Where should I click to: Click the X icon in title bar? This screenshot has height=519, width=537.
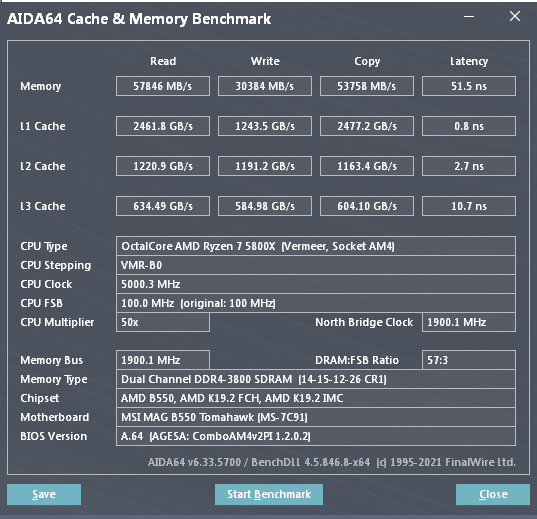[x=515, y=16]
